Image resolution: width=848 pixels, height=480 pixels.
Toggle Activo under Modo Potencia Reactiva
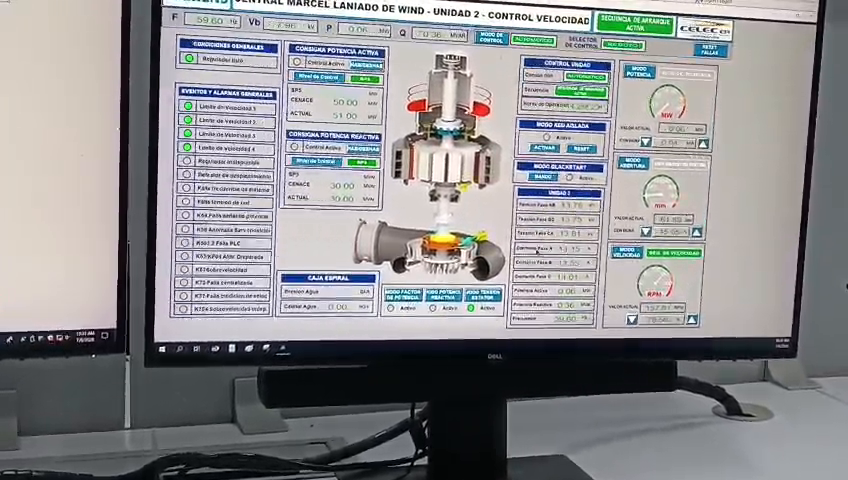433,308
